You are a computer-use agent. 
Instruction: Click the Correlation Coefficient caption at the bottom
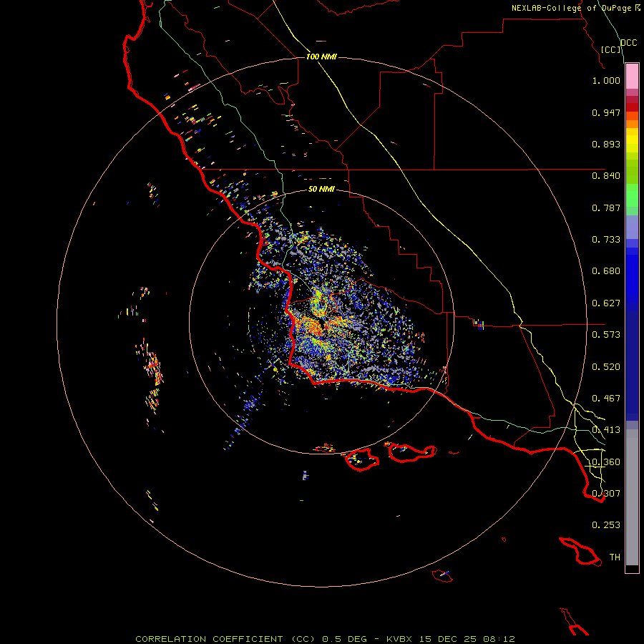(326, 639)
